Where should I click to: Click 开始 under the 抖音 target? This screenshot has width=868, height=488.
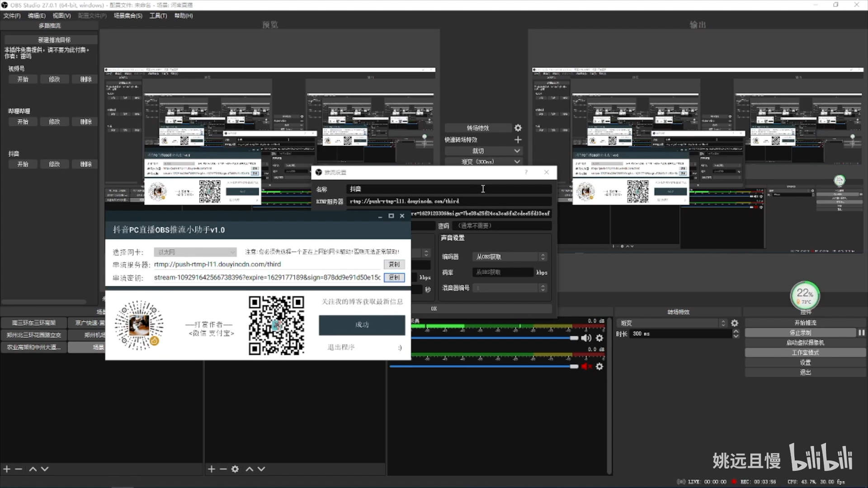point(23,164)
